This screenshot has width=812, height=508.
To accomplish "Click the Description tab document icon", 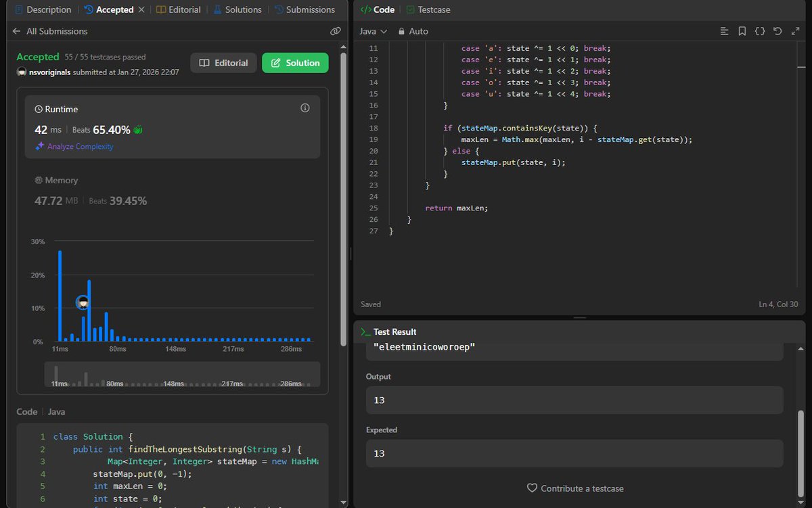I will click(x=18, y=9).
